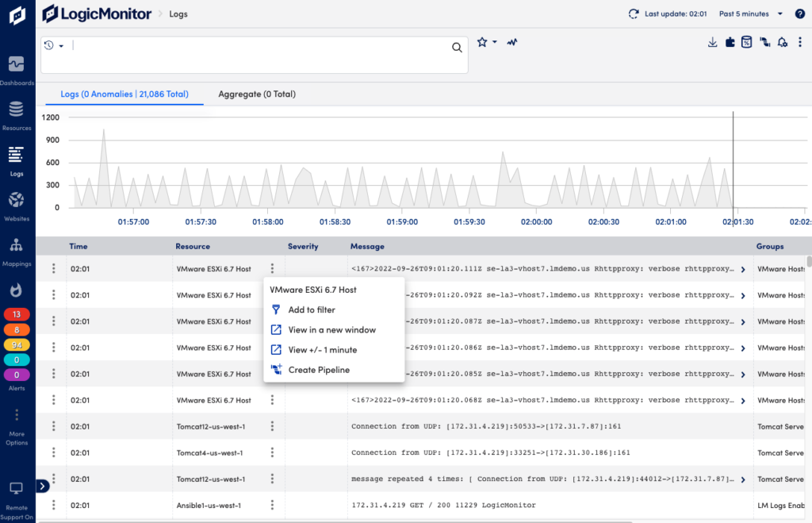Sort by the Resource column header
Screen dimensions: 812x523
pos(193,246)
